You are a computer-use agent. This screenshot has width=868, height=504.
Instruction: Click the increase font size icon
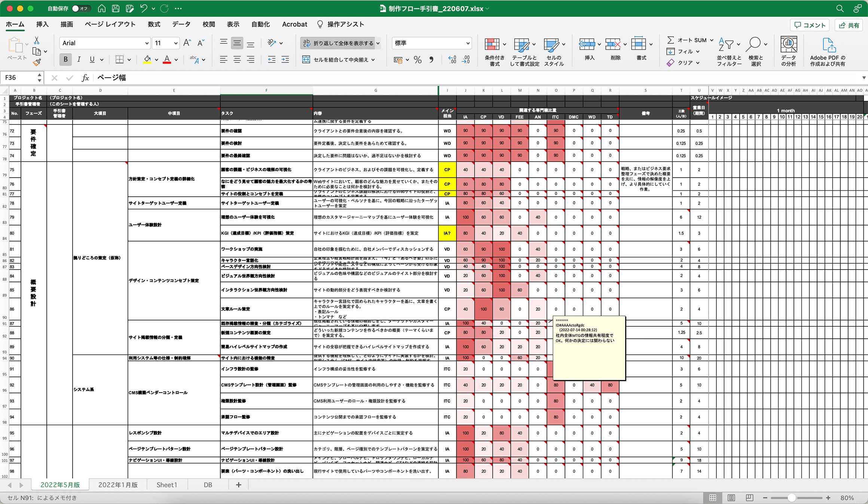click(x=187, y=43)
